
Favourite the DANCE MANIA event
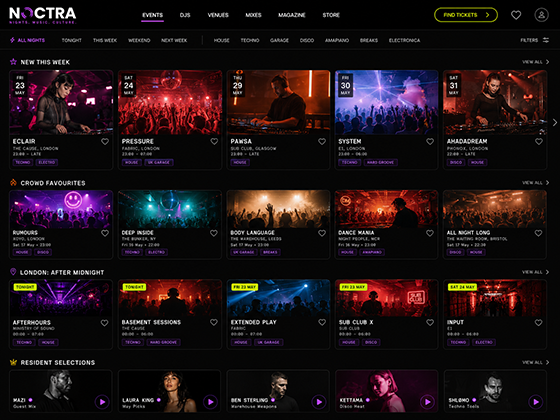(430, 233)
